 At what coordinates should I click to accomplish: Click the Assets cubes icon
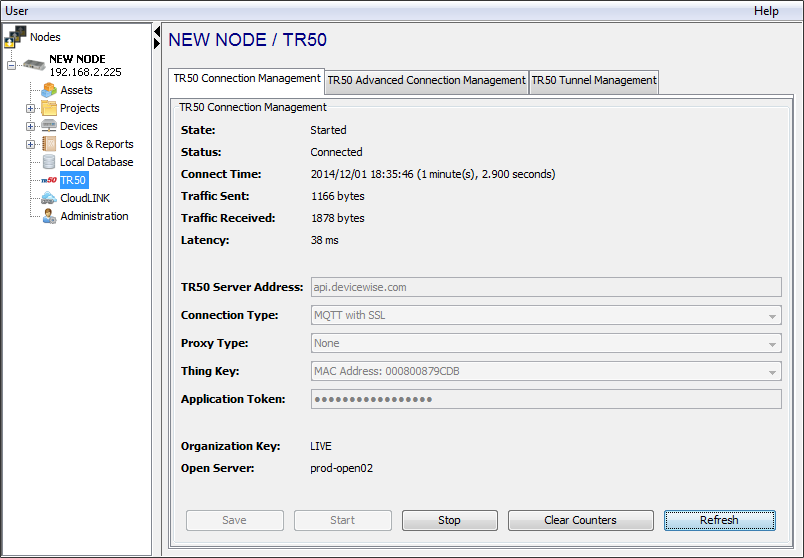[x=49, y=90]
